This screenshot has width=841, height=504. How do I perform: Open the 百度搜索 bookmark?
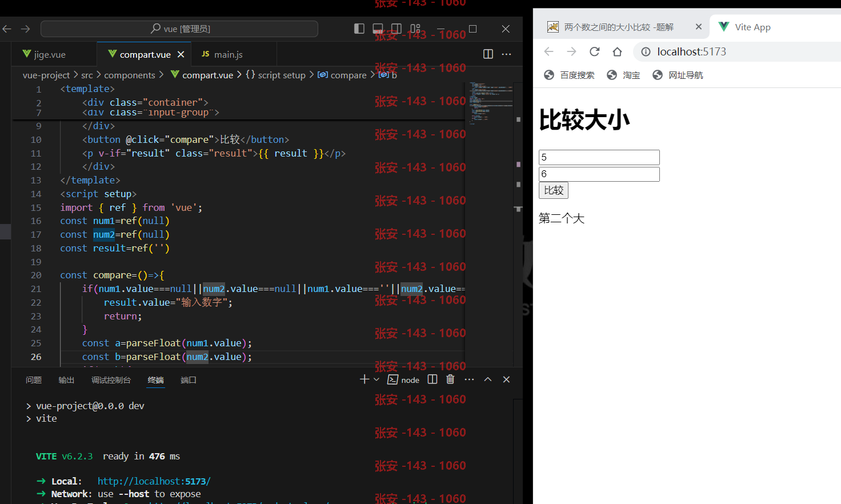(569, 75)
